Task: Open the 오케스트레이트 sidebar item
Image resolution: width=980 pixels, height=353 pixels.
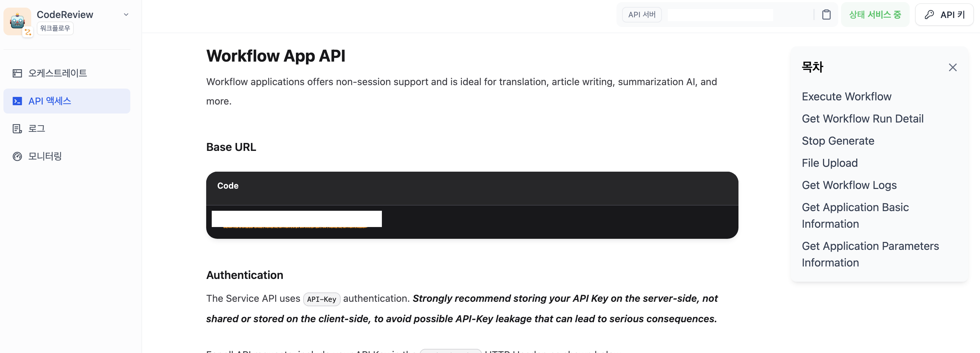Action: click(67, 73)
